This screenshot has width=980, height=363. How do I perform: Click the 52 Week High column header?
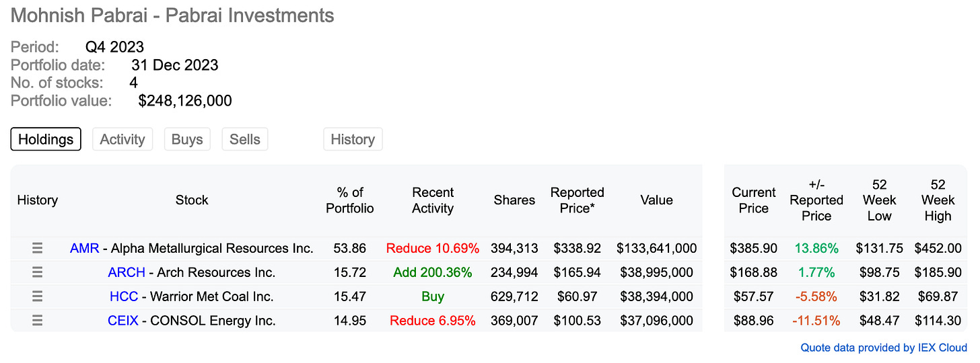(x=938, y=200)
